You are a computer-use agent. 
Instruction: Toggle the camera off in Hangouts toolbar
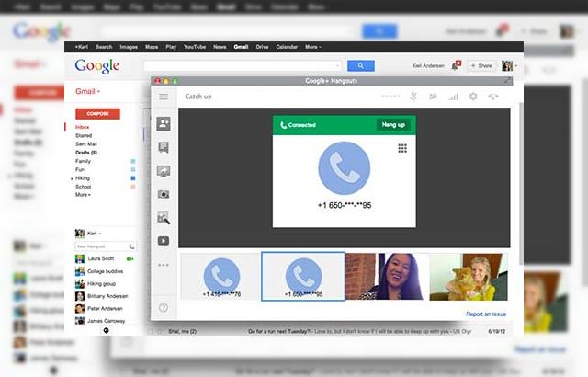tap(433, 97)
